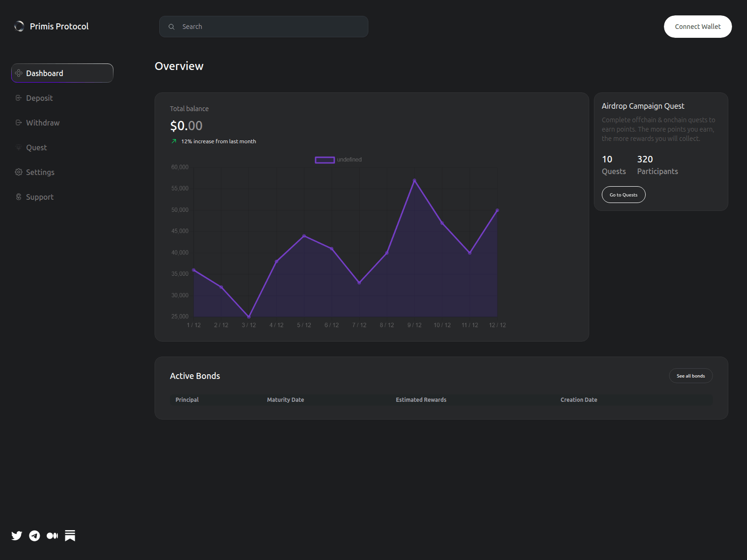Open the Dashboard menu item

[62, 73]
